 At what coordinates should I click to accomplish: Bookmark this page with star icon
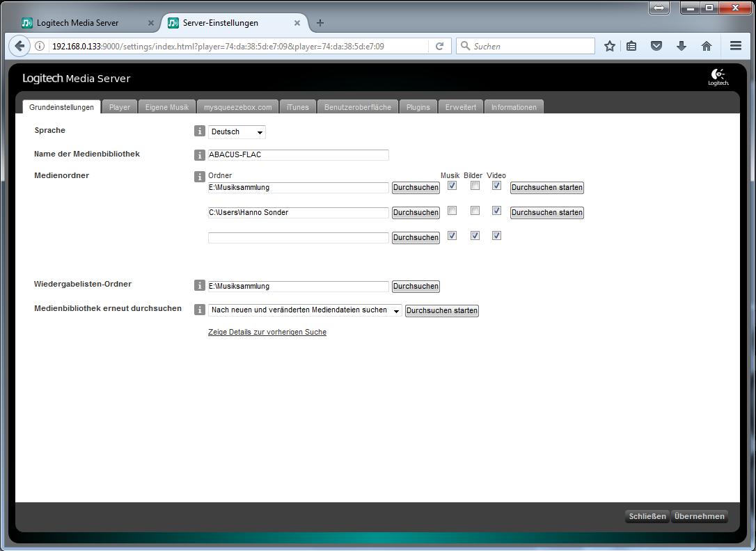pos(609,46)
